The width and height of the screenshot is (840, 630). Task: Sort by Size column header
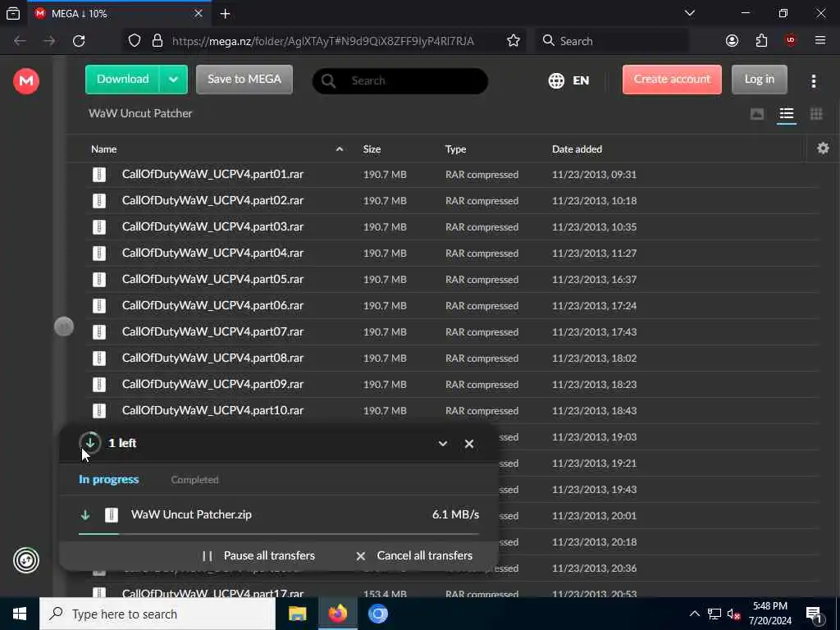(x=372, y=149)
